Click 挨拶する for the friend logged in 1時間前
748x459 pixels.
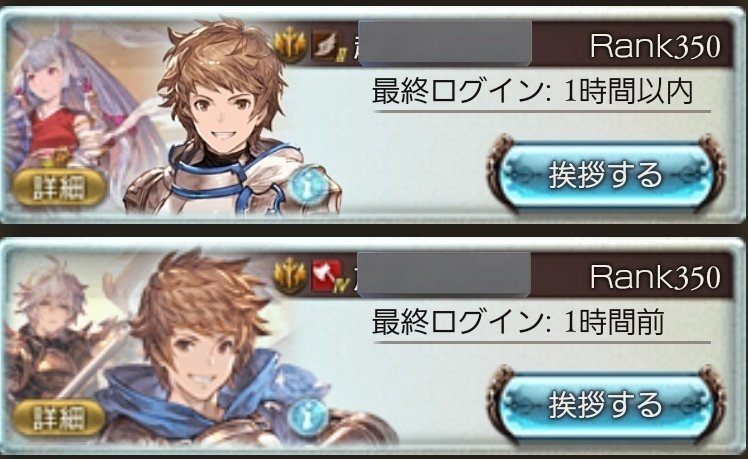pos(606,405)
